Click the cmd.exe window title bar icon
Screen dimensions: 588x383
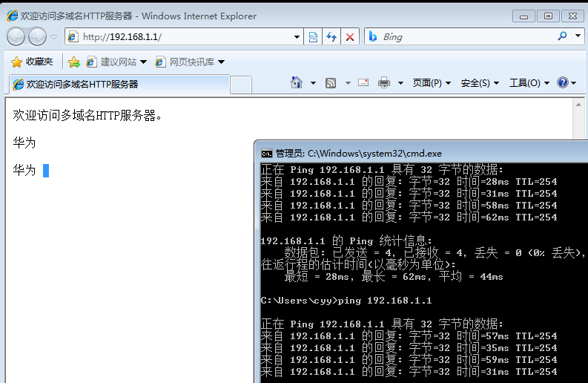pos(267,153)
